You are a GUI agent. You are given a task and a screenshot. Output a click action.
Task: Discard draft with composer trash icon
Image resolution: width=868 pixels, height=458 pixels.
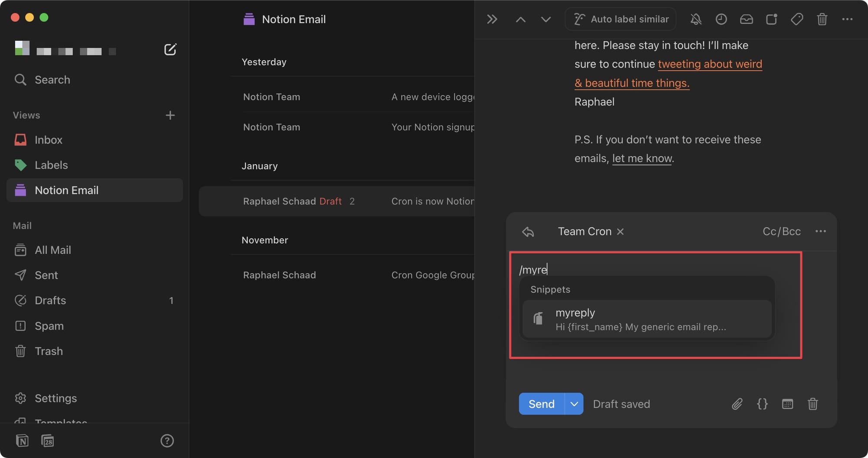[x=812, y=404]
